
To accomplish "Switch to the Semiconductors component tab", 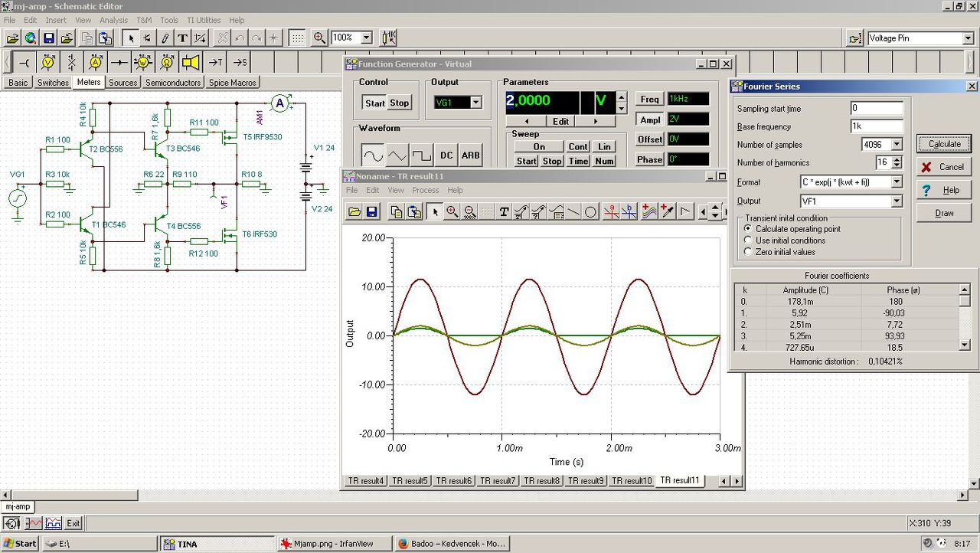I will [x=173, y=83].
